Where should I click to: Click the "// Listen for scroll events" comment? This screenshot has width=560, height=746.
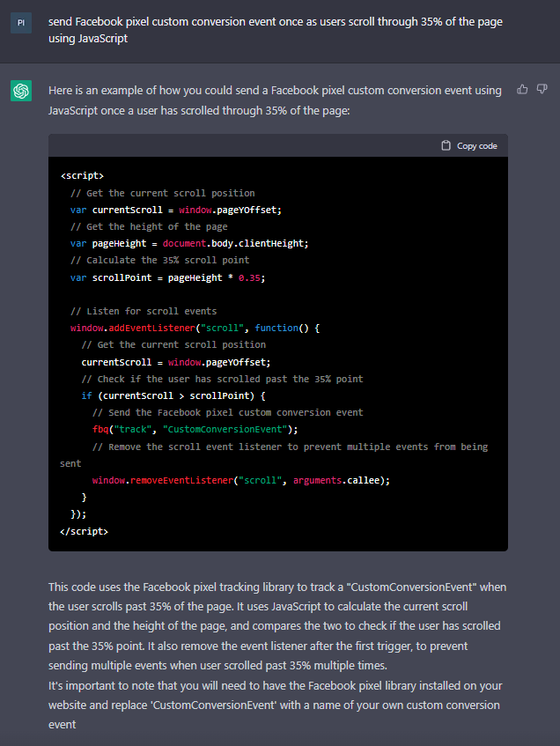point(144,311)
